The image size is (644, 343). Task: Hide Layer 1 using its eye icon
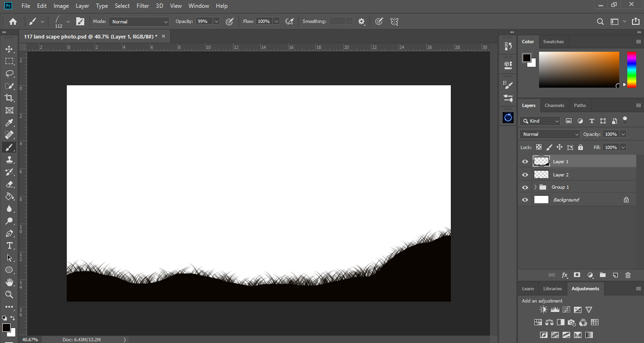pyautogui.click(x=525, y=162)
